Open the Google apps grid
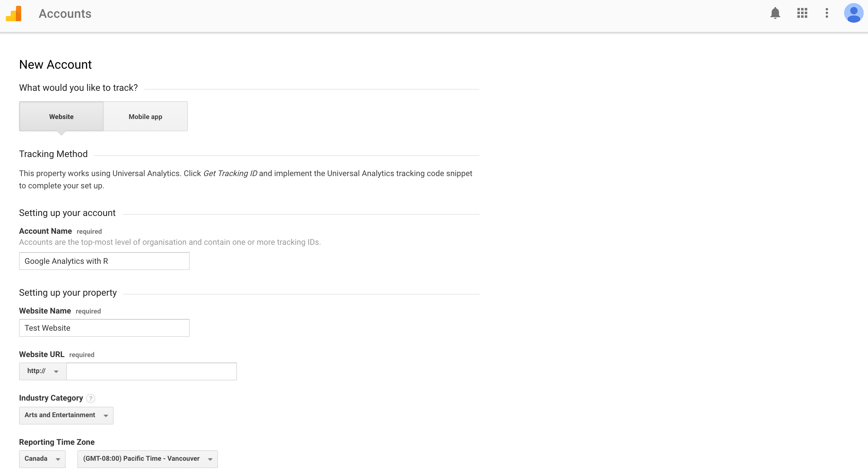Viewport: 868px width, 473px height. 802,13
